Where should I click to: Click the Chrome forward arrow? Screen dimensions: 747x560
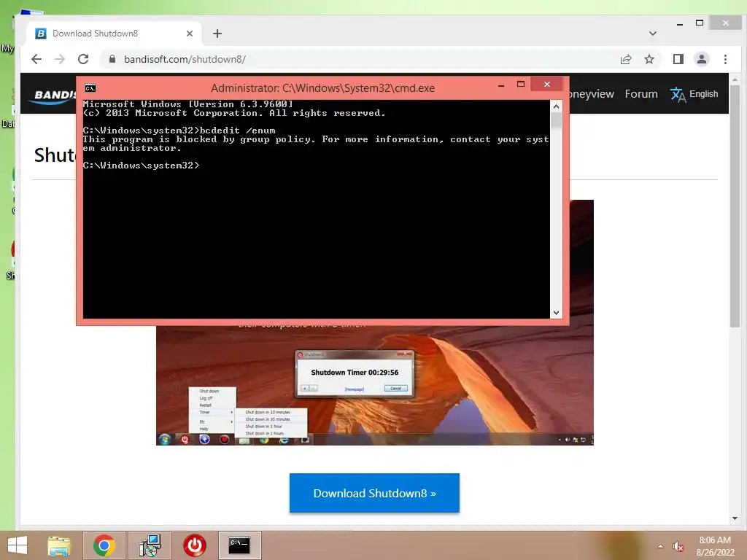[x=60, y=59]
